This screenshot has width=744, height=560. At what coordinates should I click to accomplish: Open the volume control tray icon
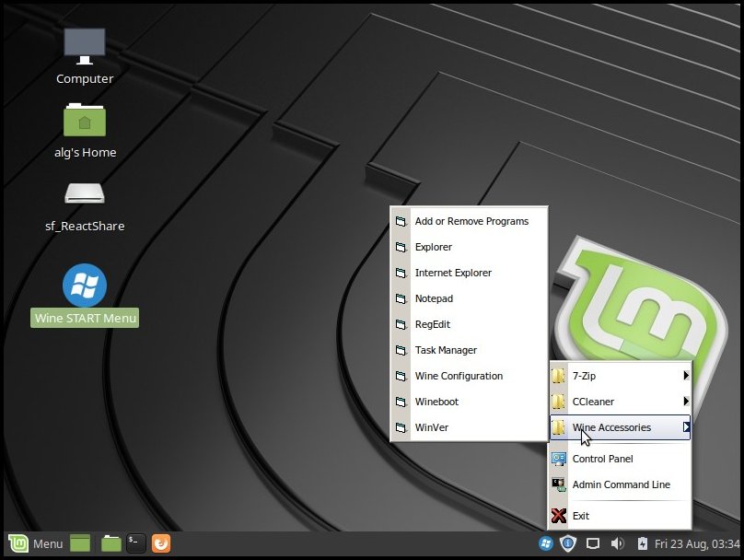click(617, 543)
